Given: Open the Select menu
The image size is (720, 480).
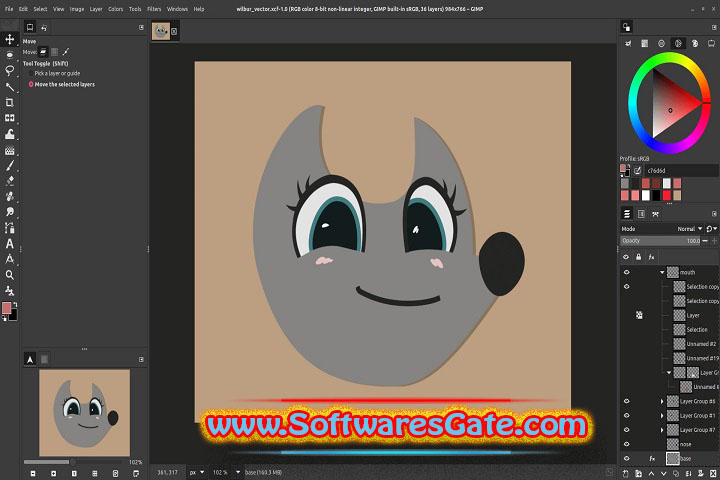Looking at the screenshot, I should (40, 9).
